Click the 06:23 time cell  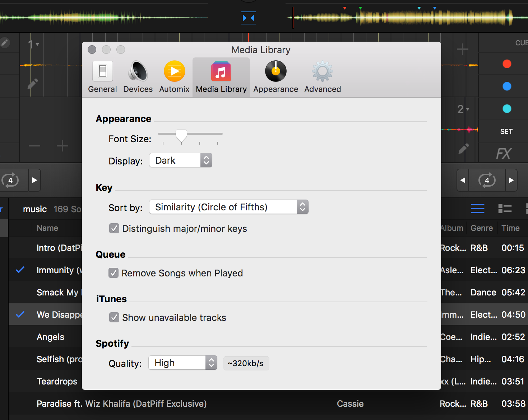click(x=513, y=270)
